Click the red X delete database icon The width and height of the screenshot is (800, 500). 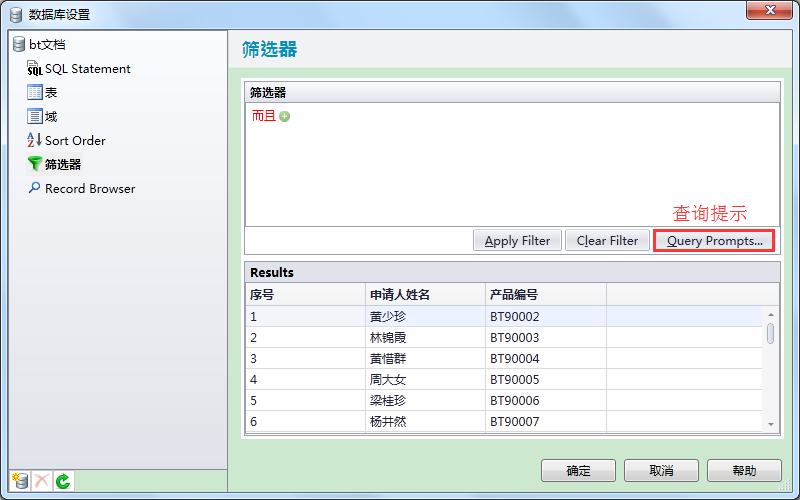(x=42, y=481)
